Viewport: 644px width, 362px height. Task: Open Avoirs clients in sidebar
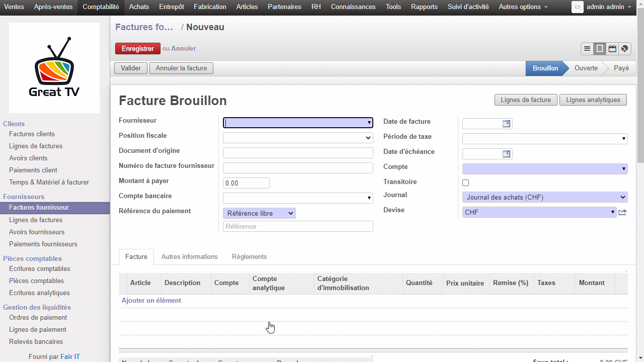pos(28,158)
